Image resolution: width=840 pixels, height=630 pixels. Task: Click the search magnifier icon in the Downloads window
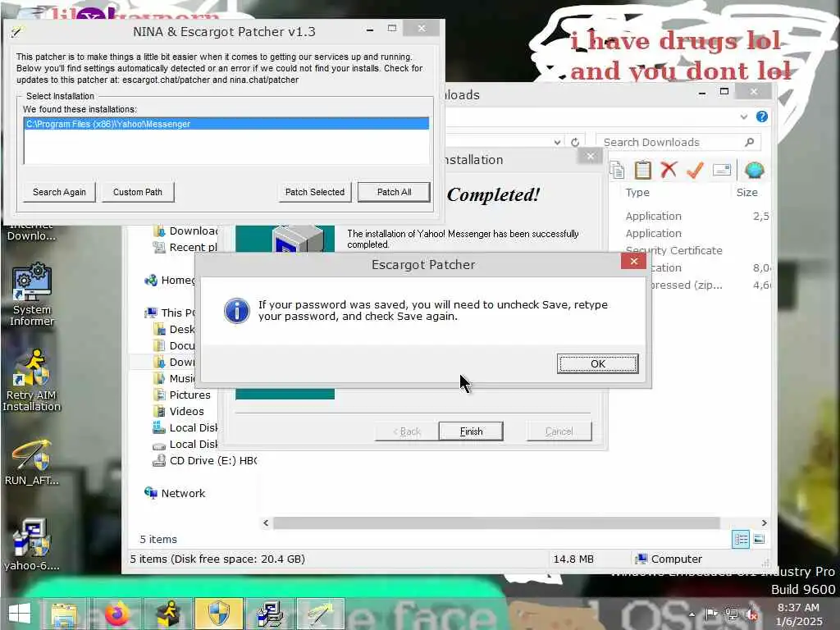750,142
